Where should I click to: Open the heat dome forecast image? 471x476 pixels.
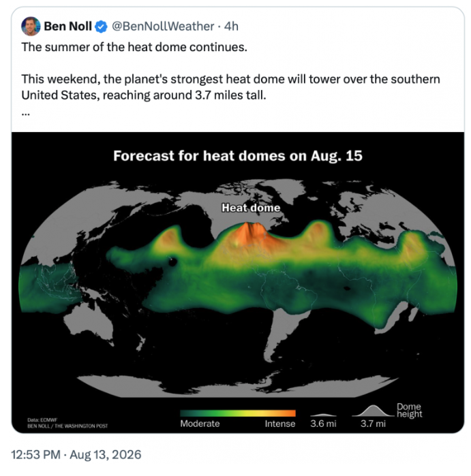238,283
